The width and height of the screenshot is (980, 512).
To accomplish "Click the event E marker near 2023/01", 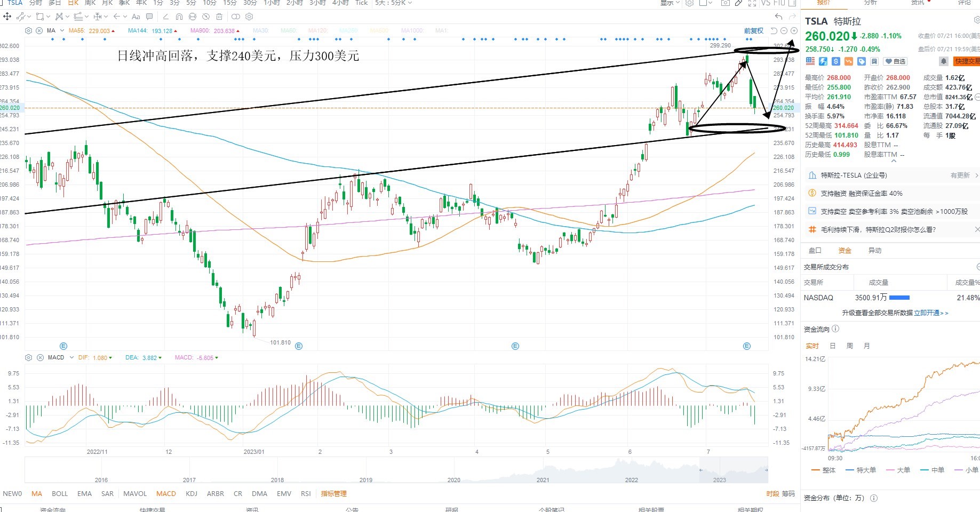I will click(x=299, y=346).
